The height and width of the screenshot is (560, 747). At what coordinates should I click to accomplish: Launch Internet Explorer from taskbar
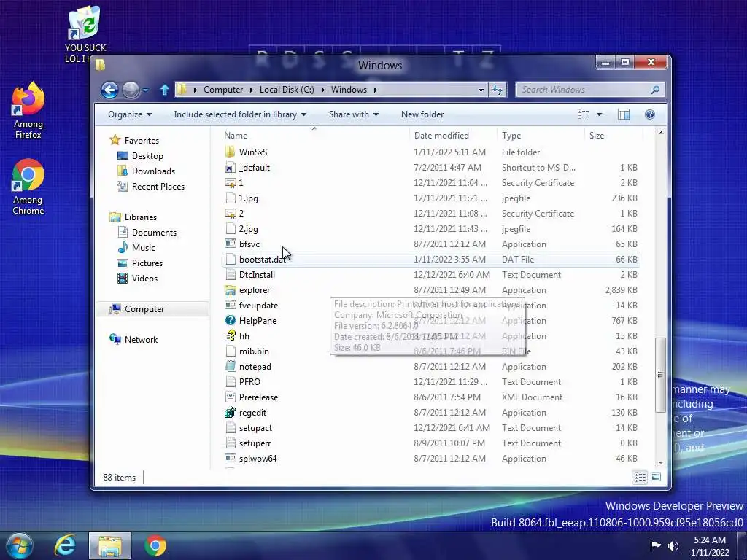click(x=65, y=545)
